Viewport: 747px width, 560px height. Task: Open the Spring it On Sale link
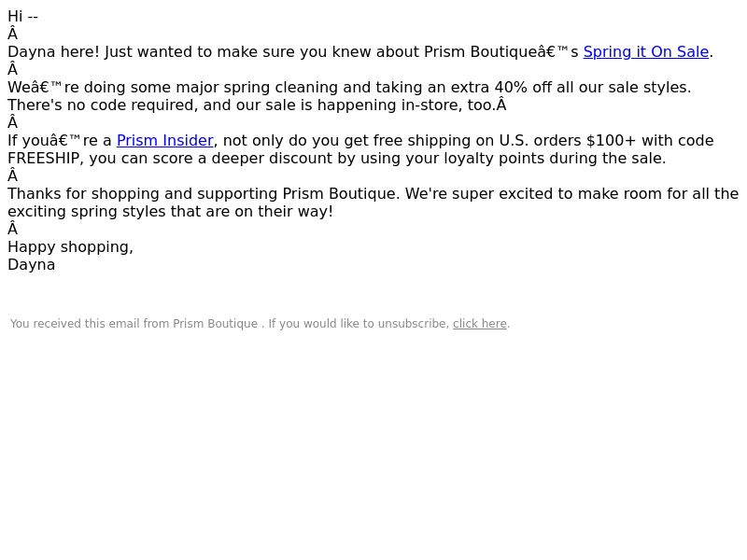click(x=645, y=52)
